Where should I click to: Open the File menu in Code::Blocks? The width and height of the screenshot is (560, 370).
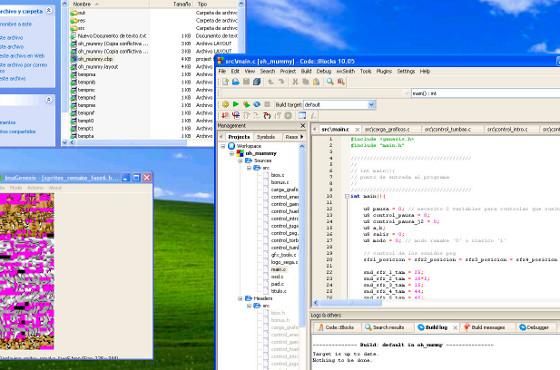point(222,71)
